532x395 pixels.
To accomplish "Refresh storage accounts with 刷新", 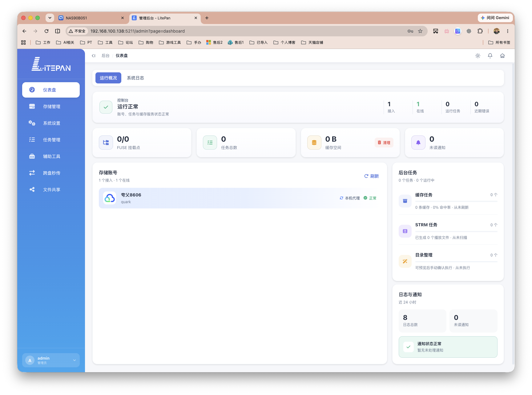I will (372, 176).
